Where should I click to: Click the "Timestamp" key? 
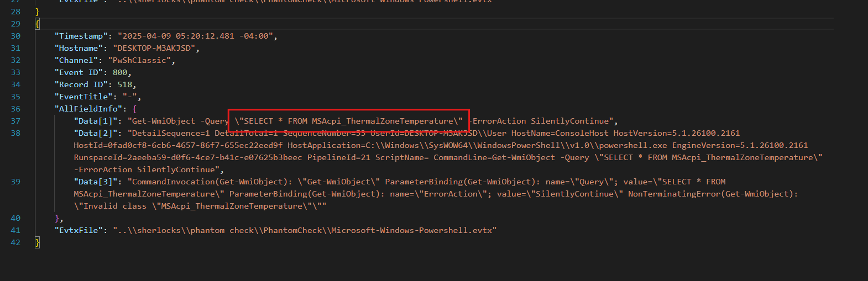click(x=81, y=36)
